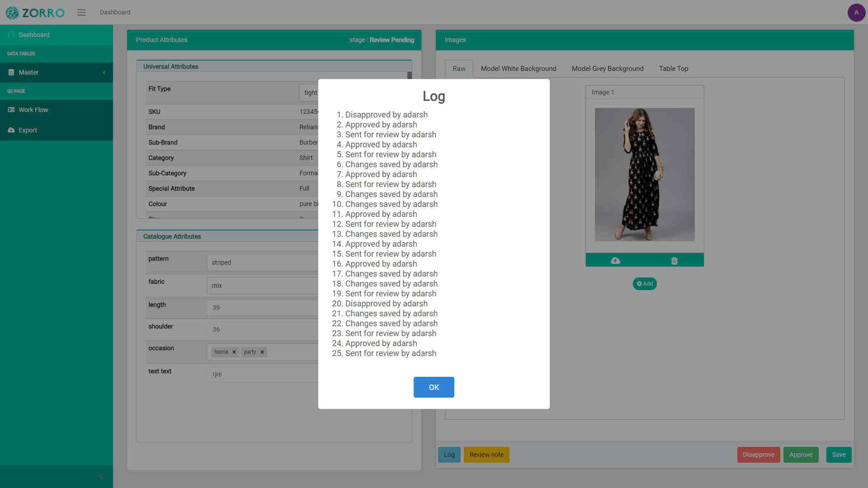Switch to the Raw images tab
This screenshot has height=488, width=868.
[459, 69]
